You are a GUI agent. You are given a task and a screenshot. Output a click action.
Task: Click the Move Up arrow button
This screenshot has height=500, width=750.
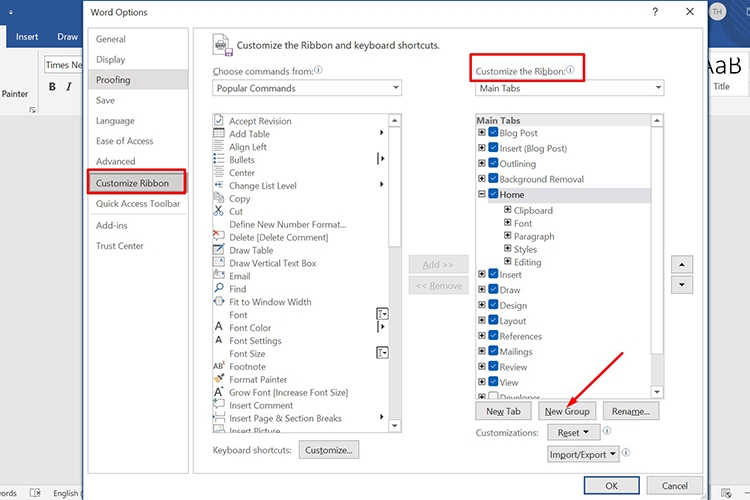click(682, 265)
